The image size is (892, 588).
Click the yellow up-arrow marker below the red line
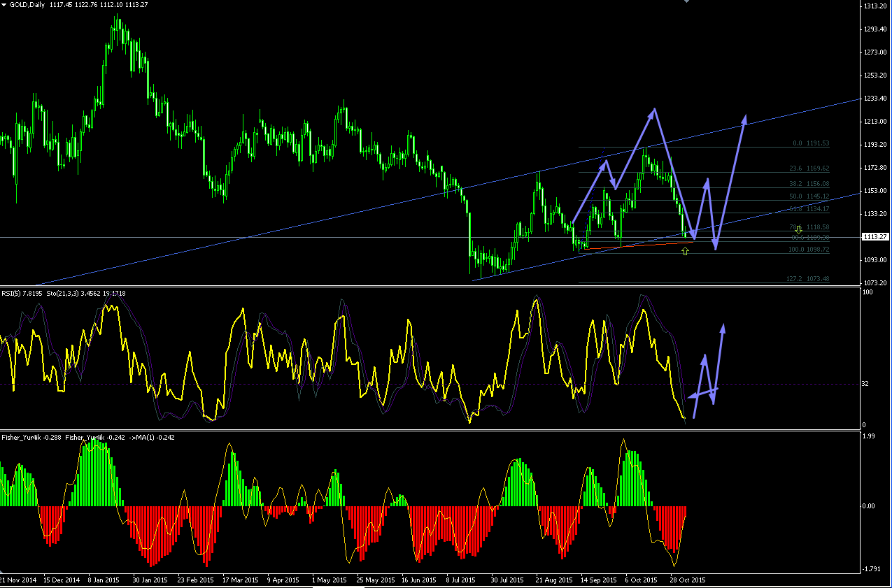685,251
